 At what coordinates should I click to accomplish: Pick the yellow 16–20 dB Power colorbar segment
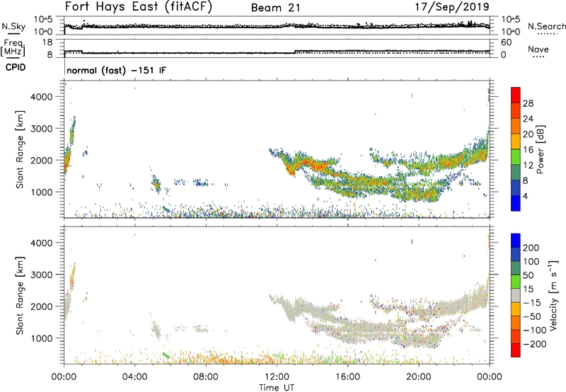[516, 141]
